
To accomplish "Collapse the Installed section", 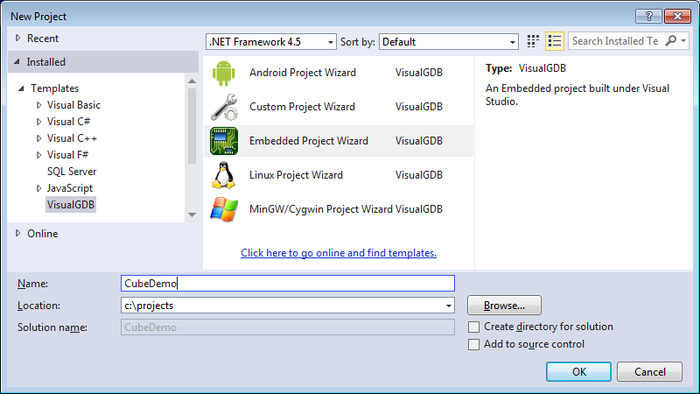I will (17, 62).
